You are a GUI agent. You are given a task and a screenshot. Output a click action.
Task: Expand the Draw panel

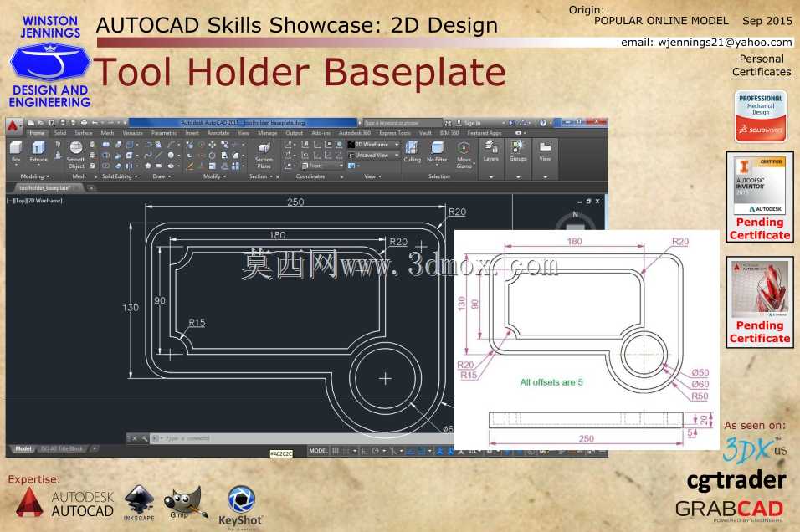pos(162,176)
